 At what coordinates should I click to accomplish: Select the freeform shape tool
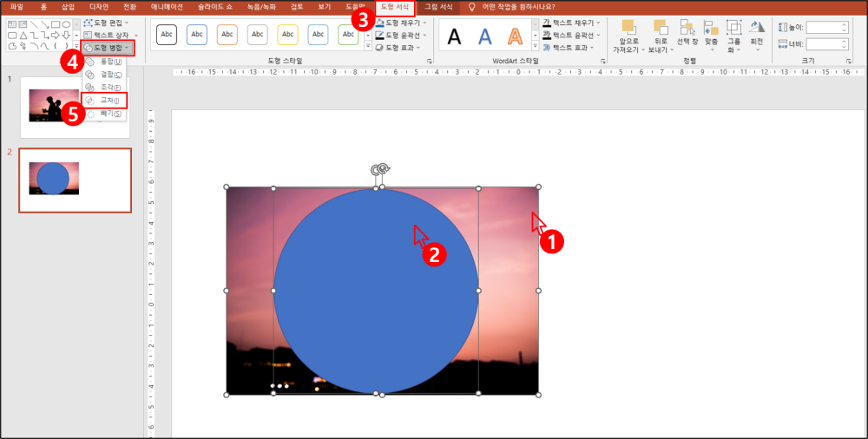pyautogui.click(x=12, y=46)
